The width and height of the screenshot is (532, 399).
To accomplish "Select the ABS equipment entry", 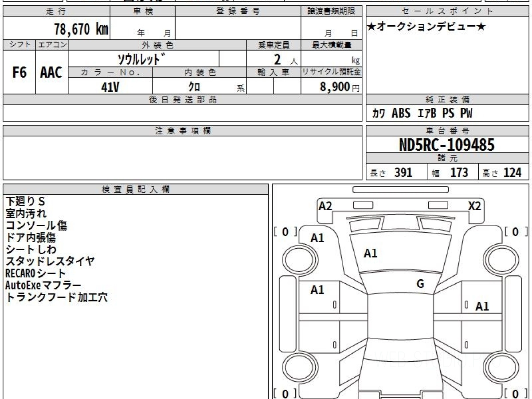I will click(x=401, y=113).
